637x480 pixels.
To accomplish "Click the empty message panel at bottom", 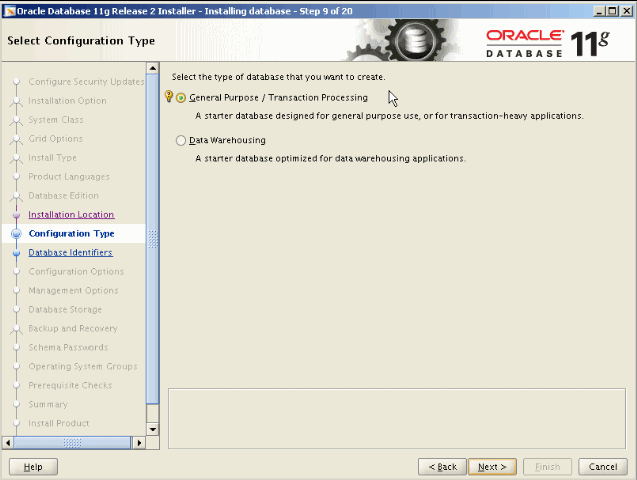I will 397,419.
